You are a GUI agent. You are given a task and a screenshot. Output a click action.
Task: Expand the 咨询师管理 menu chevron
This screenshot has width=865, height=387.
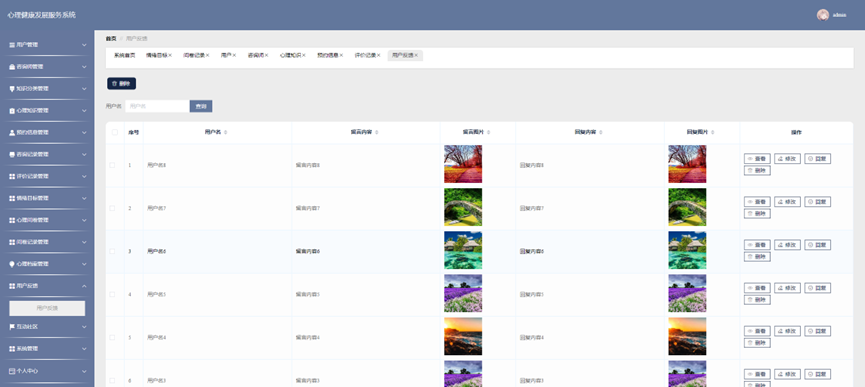pyautogui.click(x=84, y=67)
